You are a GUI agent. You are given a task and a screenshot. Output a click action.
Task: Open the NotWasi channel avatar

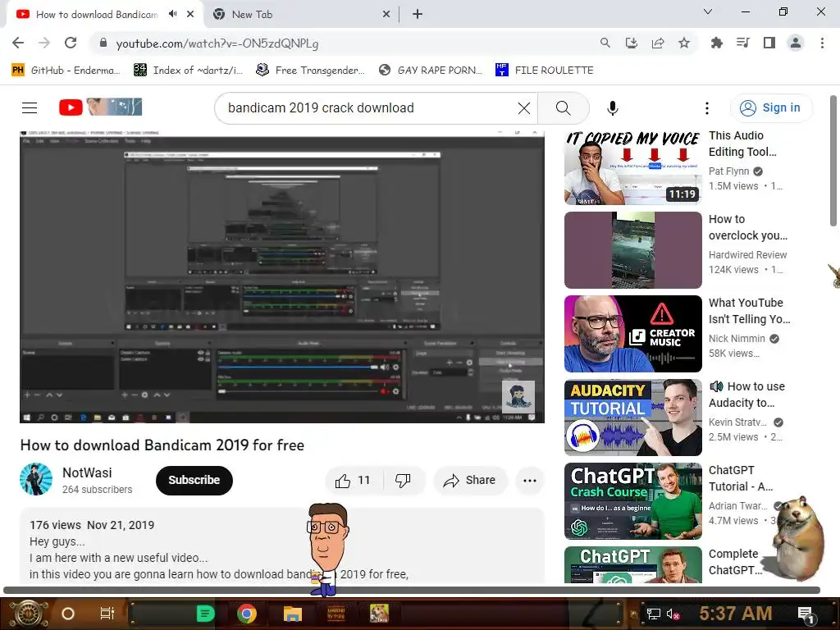click(x=36, y=479)
